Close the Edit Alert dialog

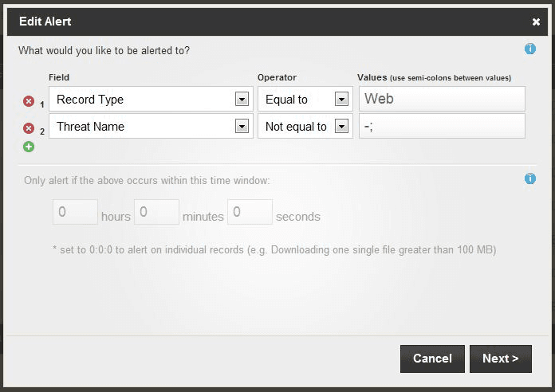(536, 22)
